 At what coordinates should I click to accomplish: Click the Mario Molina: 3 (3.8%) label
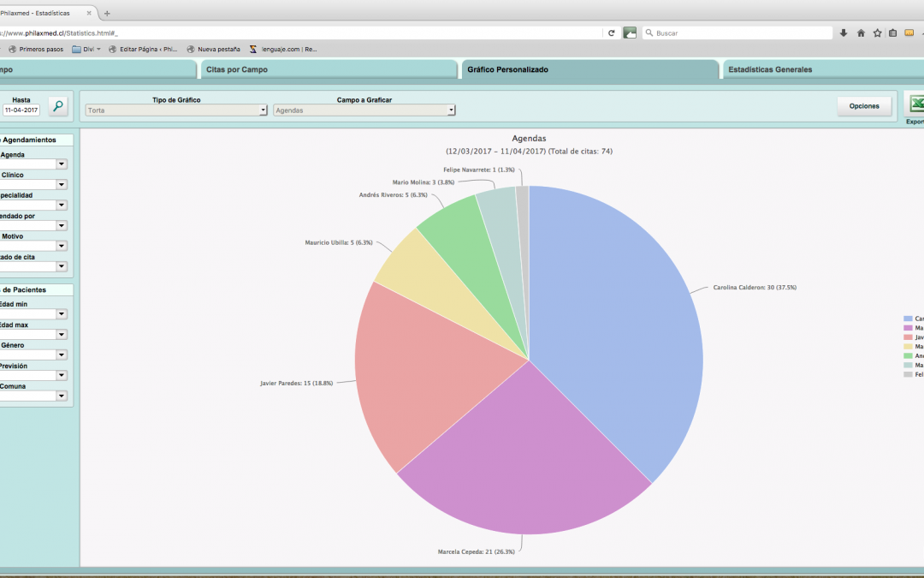coord(423,182)
